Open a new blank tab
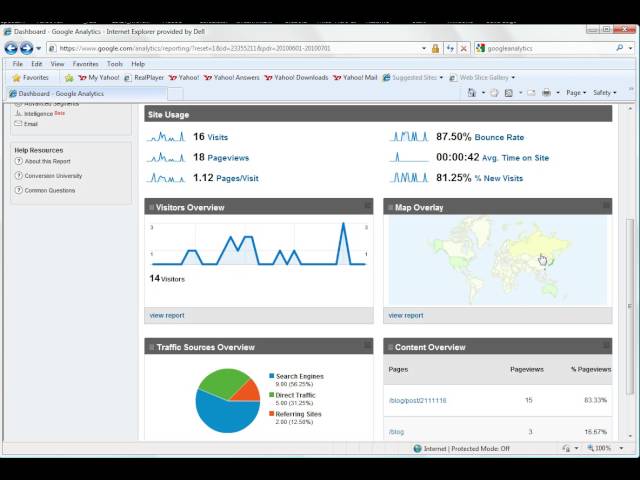 coord(175,94)
